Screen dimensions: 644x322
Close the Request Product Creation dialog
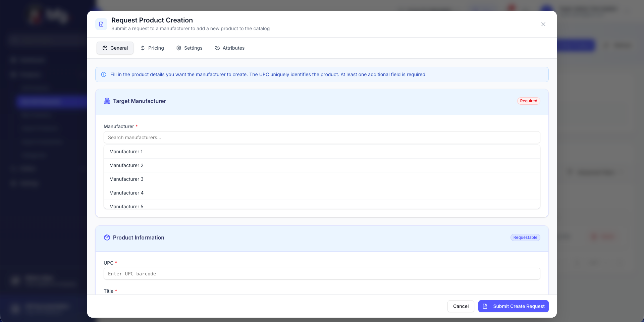(543, 24)
